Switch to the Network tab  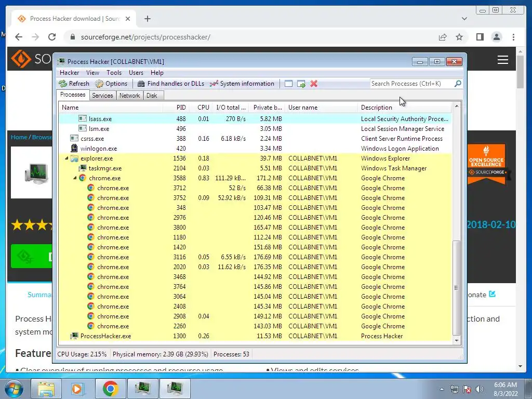click(x=129, y=96)
